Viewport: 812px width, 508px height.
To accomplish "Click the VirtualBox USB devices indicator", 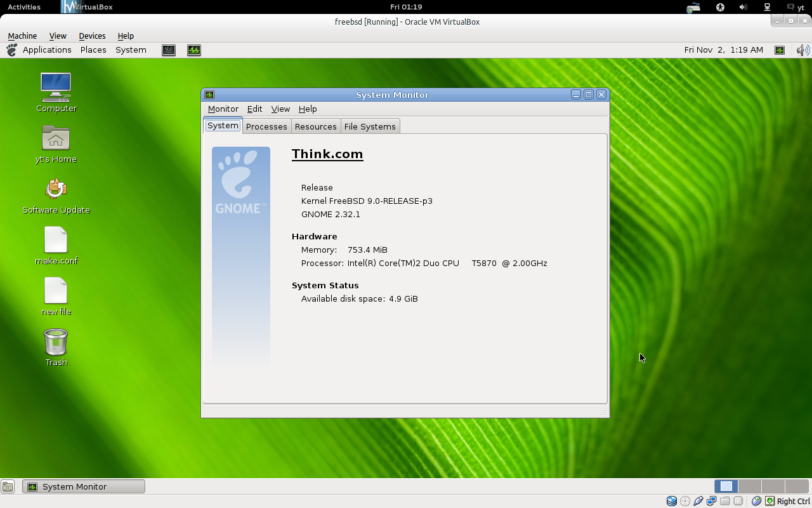I will (698, 501).
